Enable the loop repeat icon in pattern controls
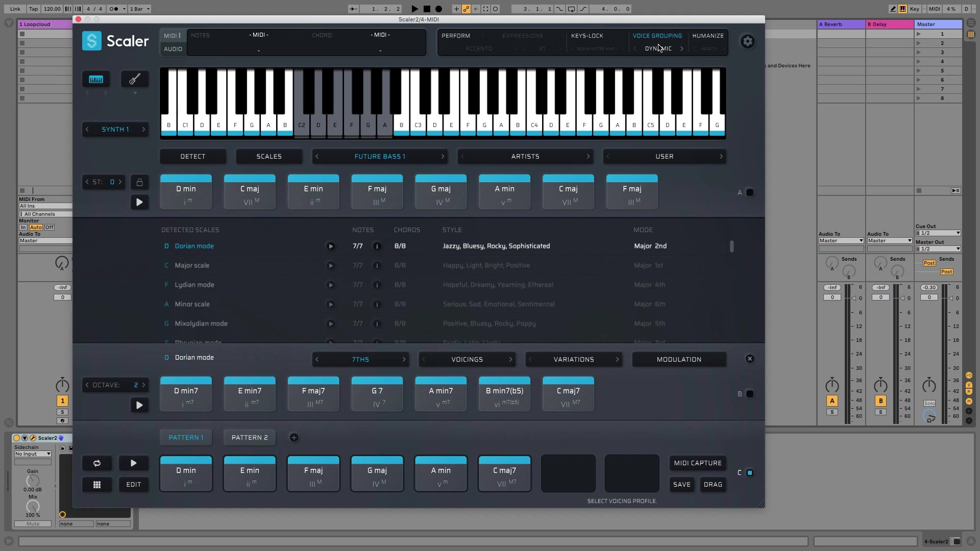980x551 pixels. 97,463
